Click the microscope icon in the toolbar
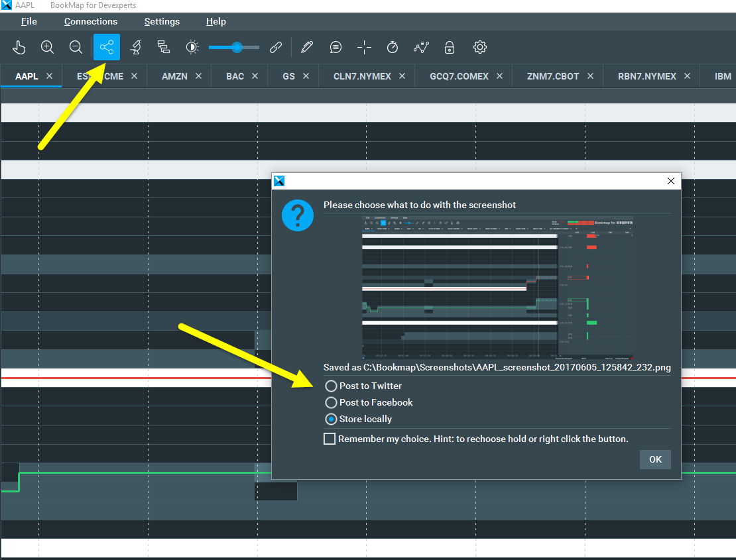Image resolution: width=736 pixels, height=560 pixels. 135,47
